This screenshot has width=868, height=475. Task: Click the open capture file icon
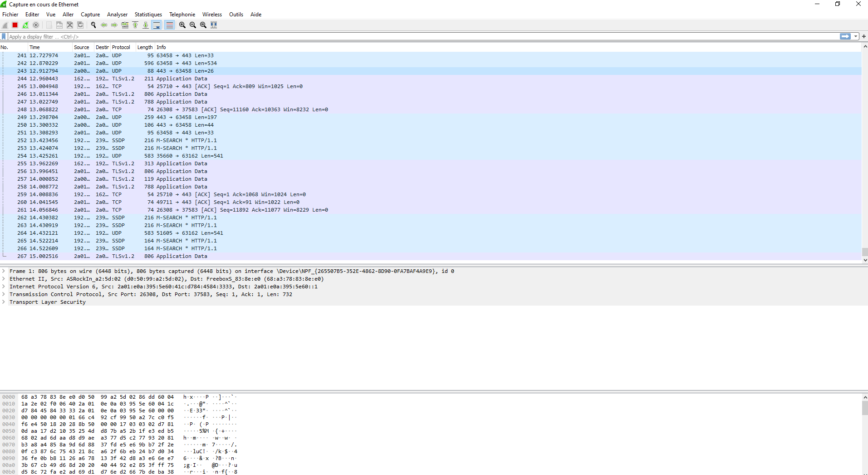coord(49,25)
